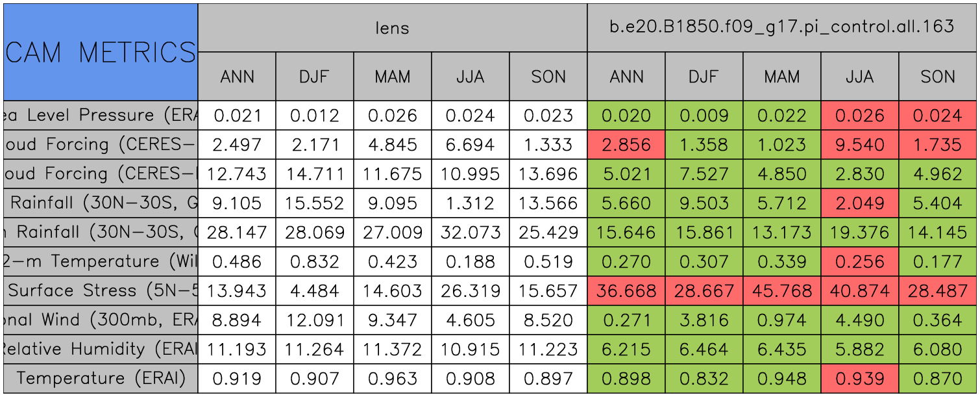This screenshot has height=397, width=980.
Task: Open the Sea Level Pressure row label
Action: click(101, 116)
